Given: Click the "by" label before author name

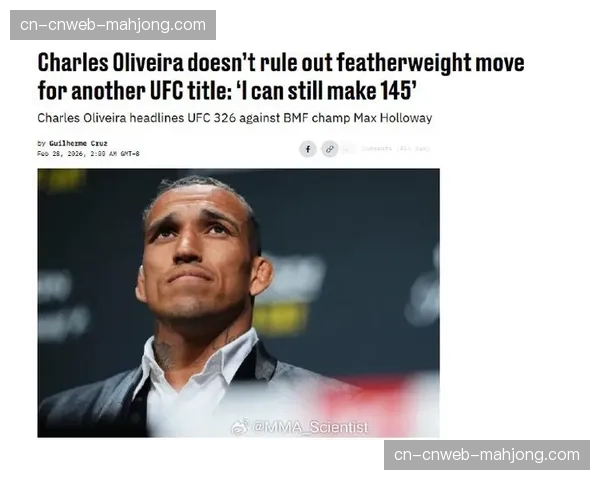Looking at the screenshot, I should (41, 143).
